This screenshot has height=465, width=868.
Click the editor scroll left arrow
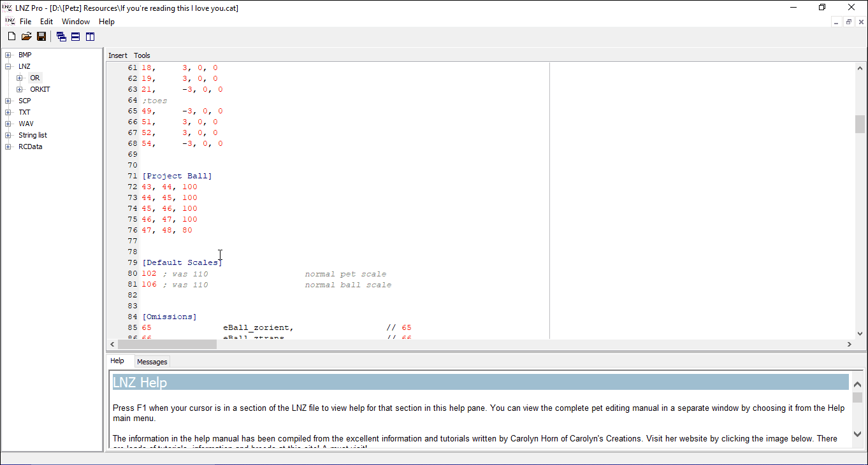coord(113,344)
